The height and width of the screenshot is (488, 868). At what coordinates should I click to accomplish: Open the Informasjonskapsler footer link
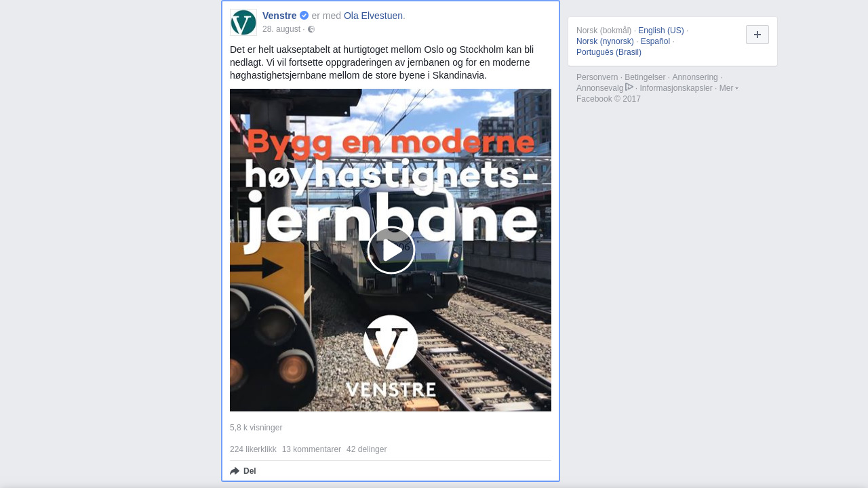pyautogui.click(x=676, y=88)
